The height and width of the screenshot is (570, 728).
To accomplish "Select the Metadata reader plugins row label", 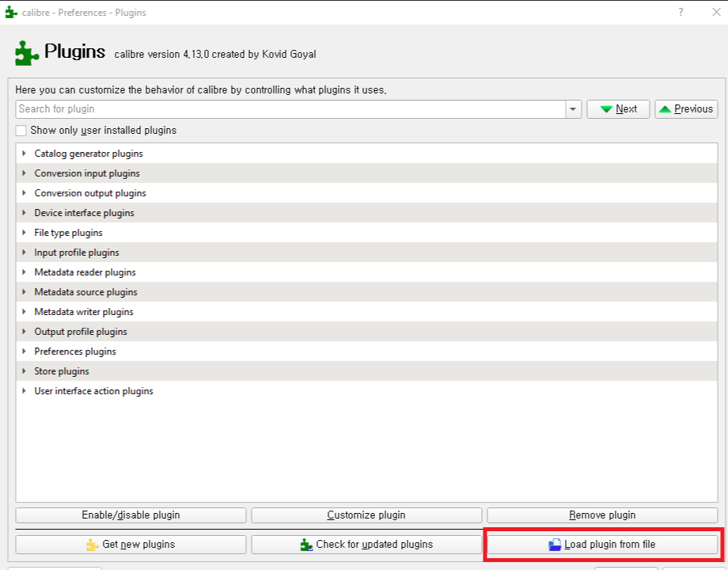I will (85, 272).
